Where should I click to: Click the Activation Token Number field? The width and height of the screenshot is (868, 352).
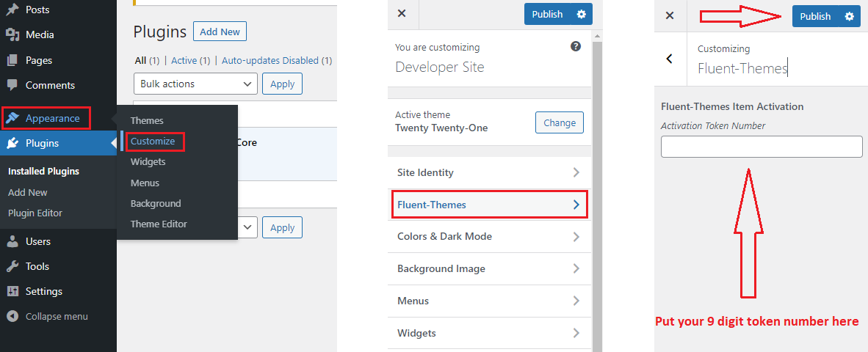pyautogui.click(x=762, y=147)
